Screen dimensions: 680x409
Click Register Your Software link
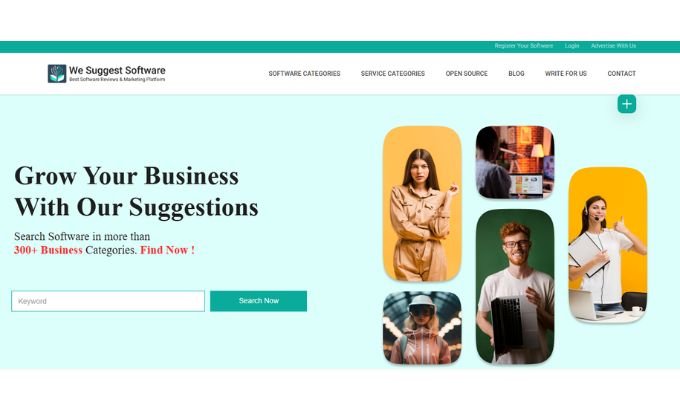pyautogui.click(x=523, y=46)
